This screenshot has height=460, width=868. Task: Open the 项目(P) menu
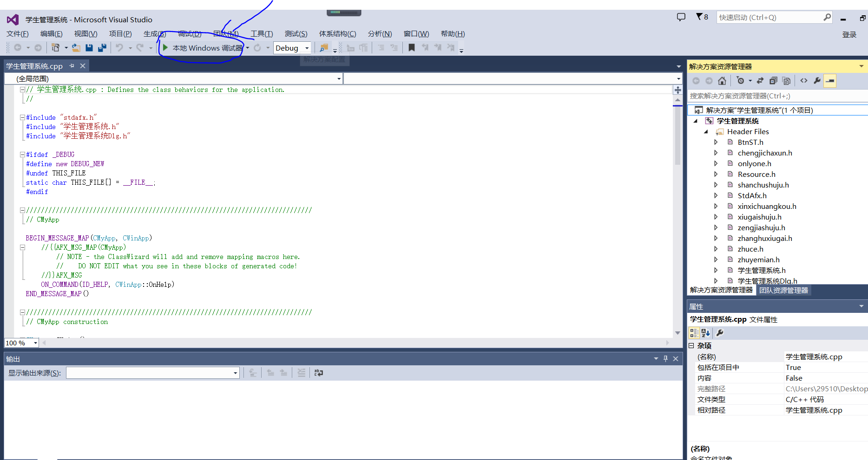coord(120,34)
